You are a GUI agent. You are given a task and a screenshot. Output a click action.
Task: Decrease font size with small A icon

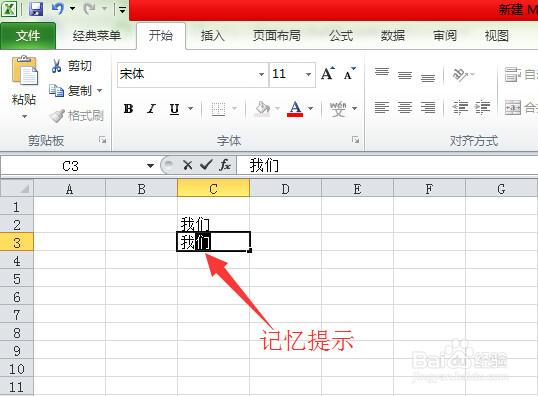(x=350, y=73)
